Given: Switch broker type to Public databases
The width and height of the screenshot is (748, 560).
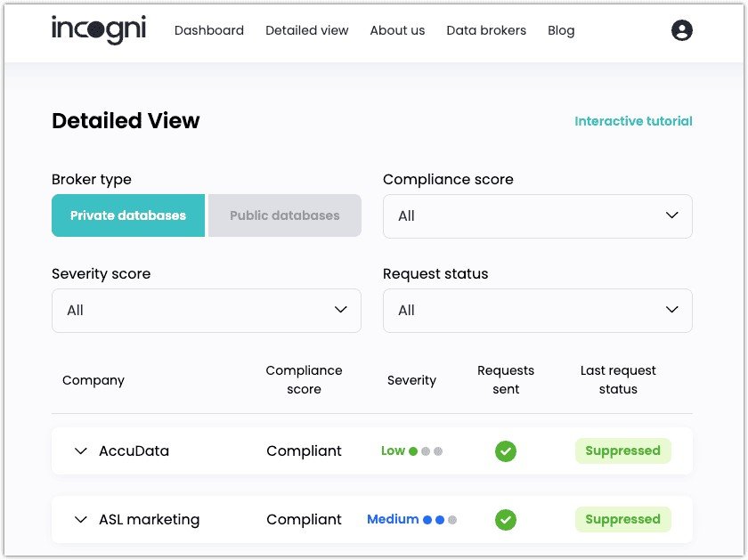Looking at the screenshot, I should point(285,215).
